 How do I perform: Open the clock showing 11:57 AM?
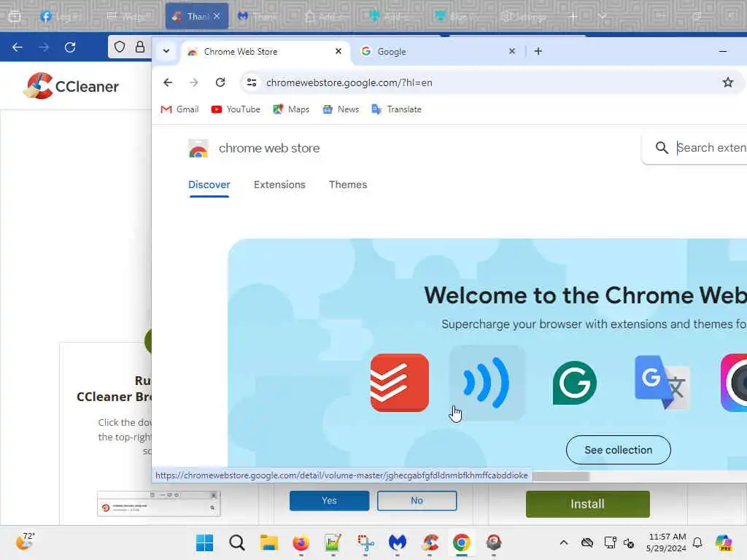point(666,542)
